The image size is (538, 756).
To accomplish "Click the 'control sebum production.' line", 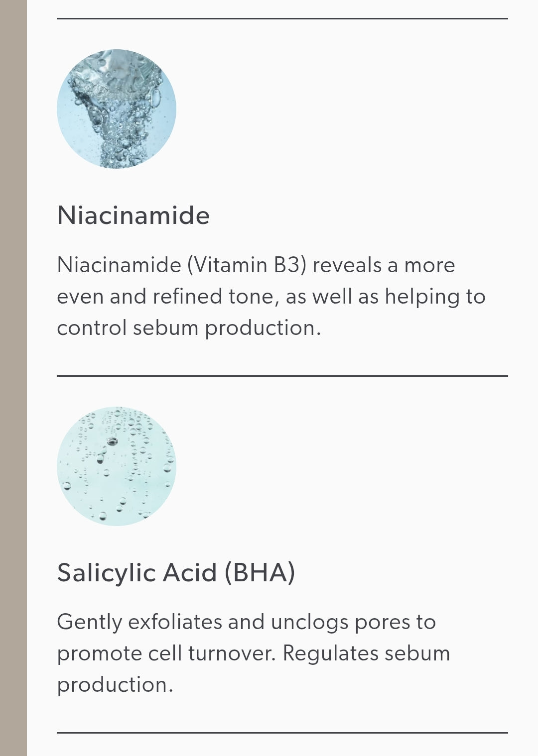I will [x=189, y=327].
